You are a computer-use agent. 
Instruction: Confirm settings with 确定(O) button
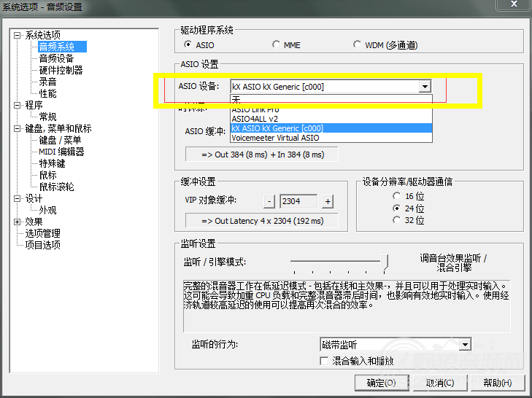click(382, 383)
